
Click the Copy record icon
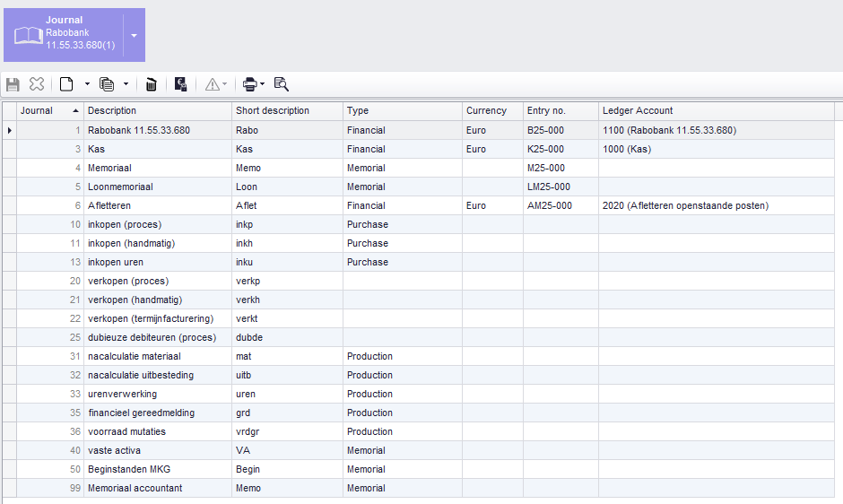pyautogui.click(x=107, y=84)
